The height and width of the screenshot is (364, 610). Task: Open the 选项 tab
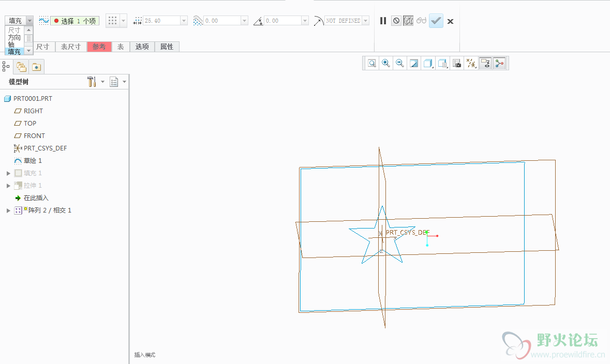pos(142,47)
